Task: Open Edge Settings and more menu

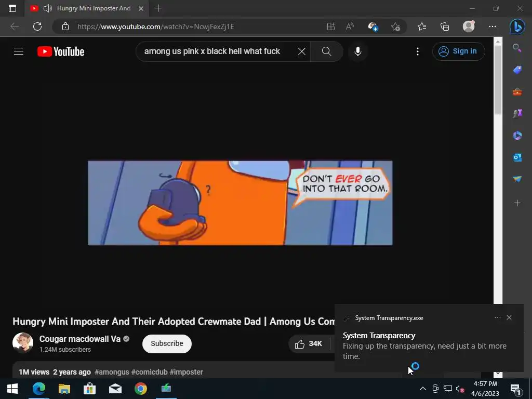Action: point(493,26)
